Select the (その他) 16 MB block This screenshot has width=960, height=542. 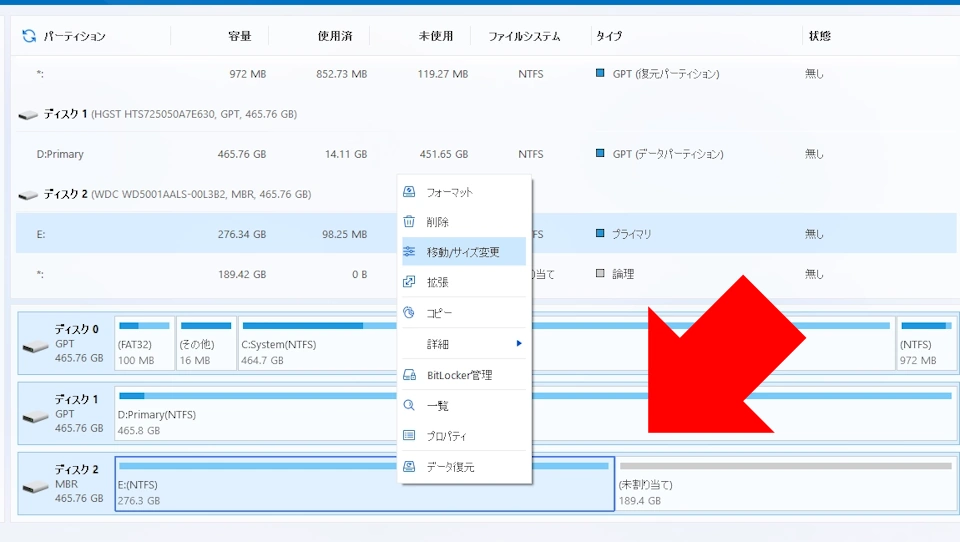coord(206,343)
